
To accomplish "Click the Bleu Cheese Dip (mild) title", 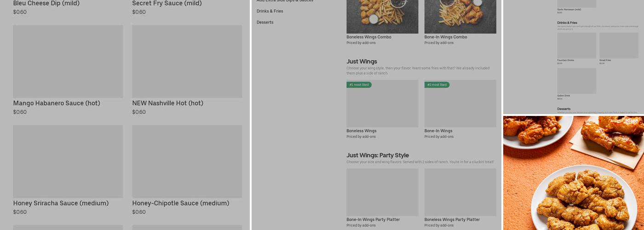I will [x=46, y=4].
